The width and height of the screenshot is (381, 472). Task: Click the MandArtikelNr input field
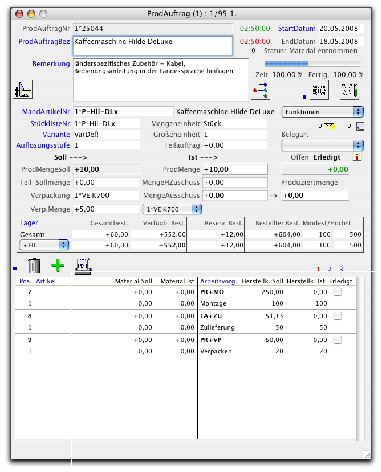click(x=123, y=112)
